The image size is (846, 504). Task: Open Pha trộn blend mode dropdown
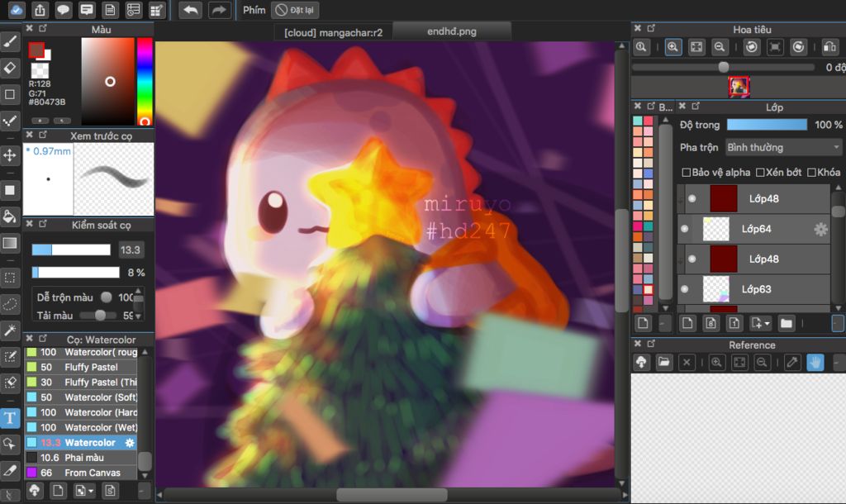[x=783, y=147]
